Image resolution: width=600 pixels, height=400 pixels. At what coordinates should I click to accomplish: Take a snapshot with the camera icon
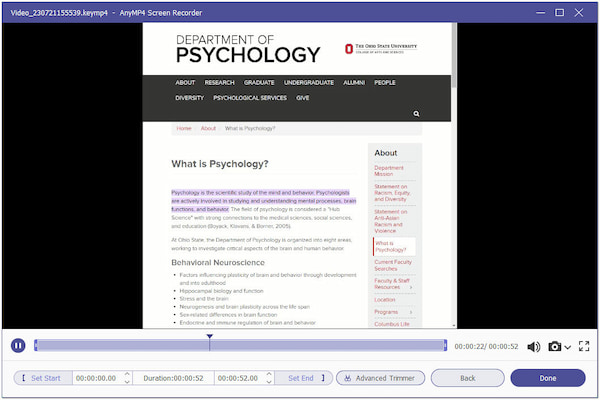coord(555,347)
